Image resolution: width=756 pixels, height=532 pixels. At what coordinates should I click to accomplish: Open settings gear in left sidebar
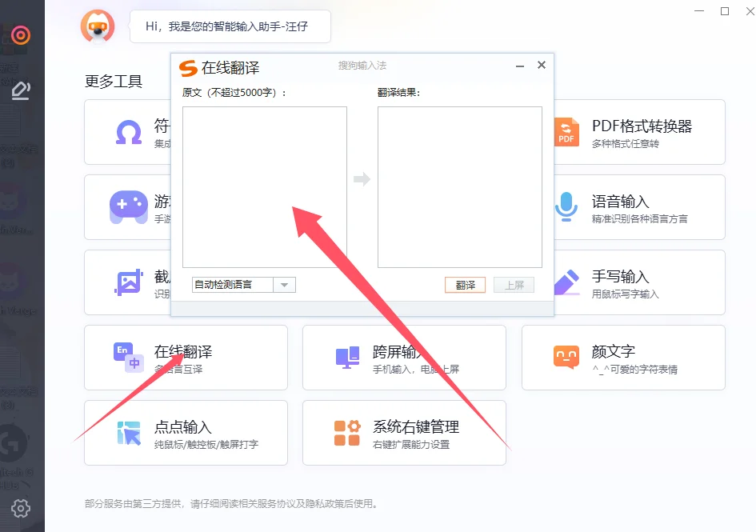coord(22,507)
